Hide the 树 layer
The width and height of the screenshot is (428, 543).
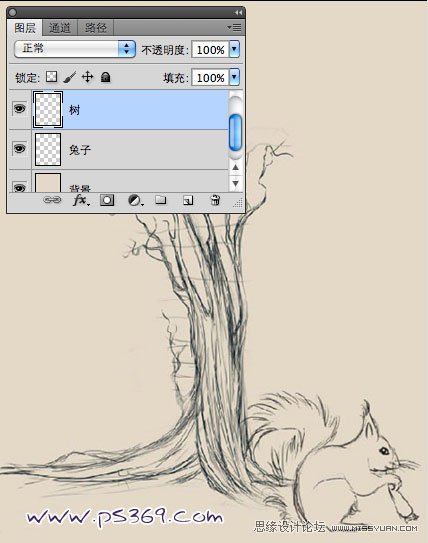[19, 109]
